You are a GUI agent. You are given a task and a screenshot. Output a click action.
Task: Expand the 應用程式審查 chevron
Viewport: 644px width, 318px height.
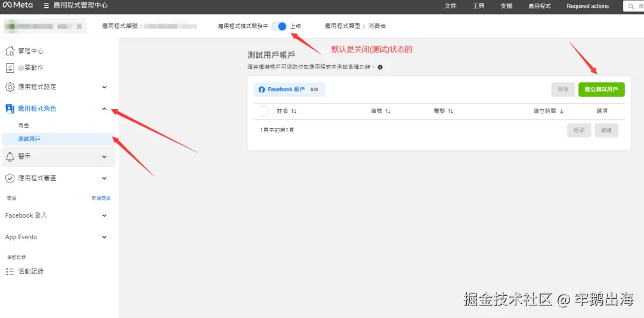pyautogui.click(x=104, y=178)
